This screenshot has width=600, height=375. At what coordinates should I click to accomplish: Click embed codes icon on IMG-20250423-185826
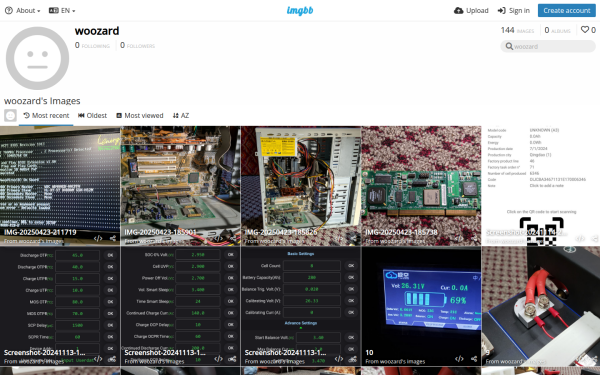click(339, 238)
